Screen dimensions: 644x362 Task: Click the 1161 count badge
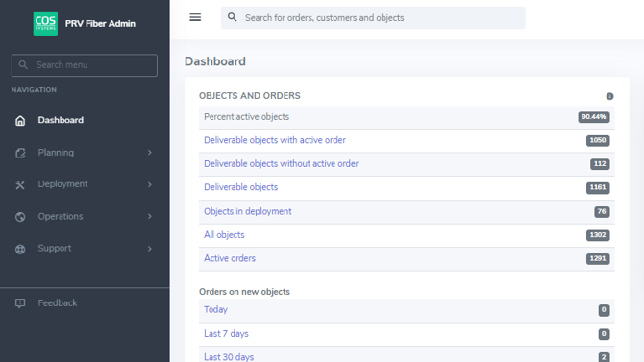(x=598, y=187)
